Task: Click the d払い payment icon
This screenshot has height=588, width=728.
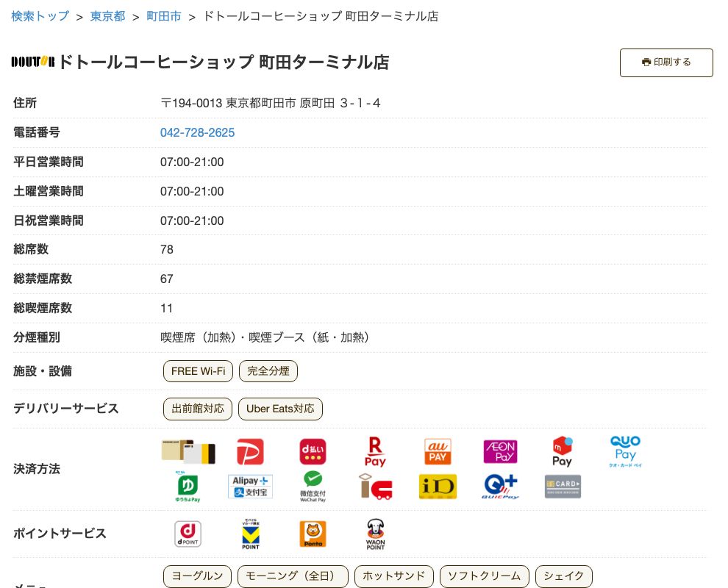Action: [x=313, y=451]
